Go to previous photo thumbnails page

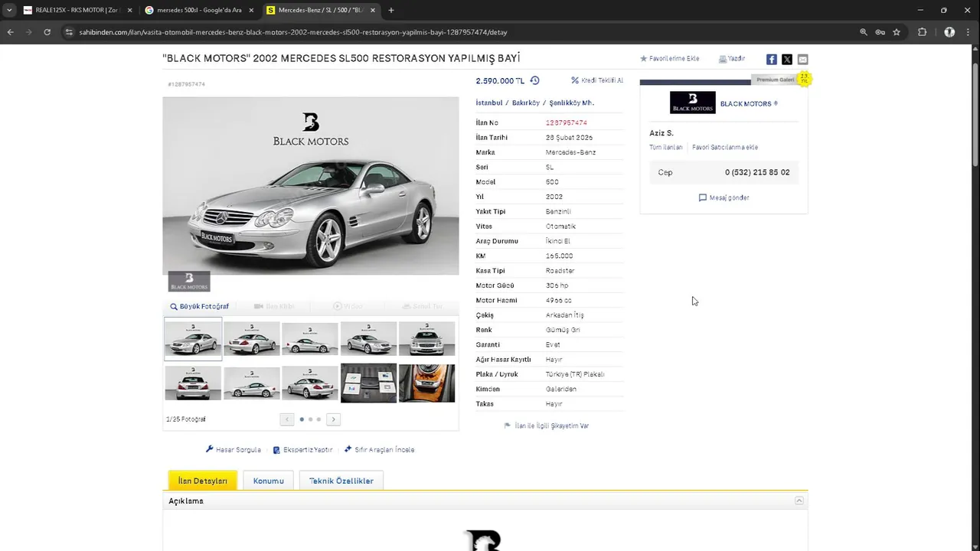pyautogui.click(x=287, y=419)
